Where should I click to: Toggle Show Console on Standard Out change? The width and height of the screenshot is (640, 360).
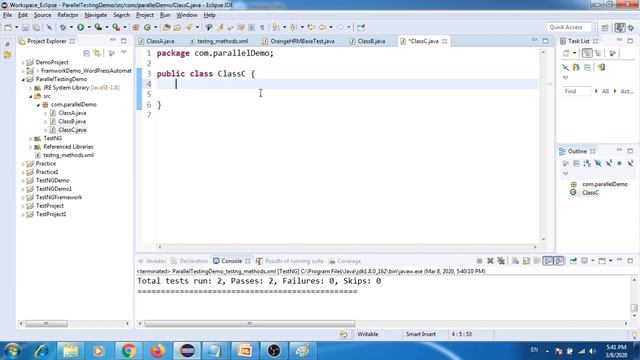548,261
